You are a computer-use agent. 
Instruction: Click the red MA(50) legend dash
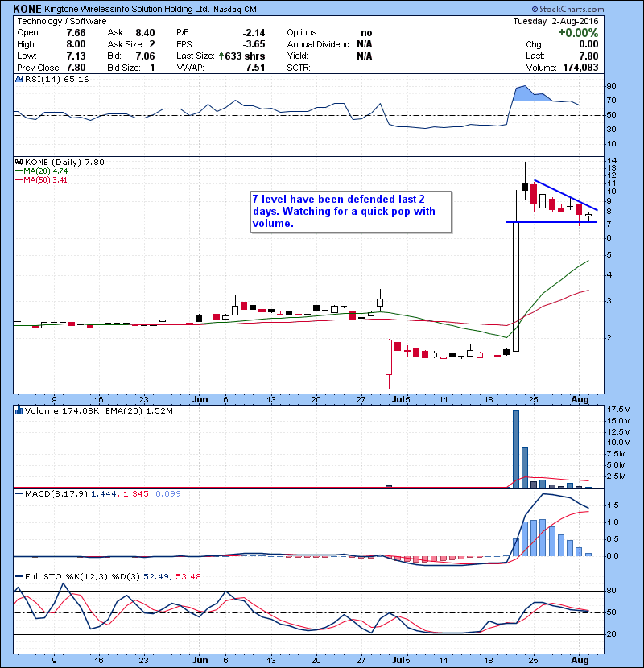point(19,180)
